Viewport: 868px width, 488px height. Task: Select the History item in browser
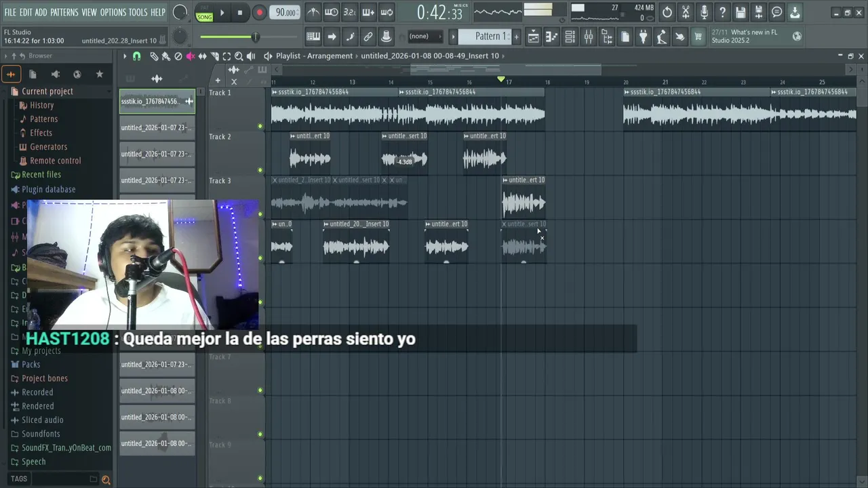click(41, 105)
